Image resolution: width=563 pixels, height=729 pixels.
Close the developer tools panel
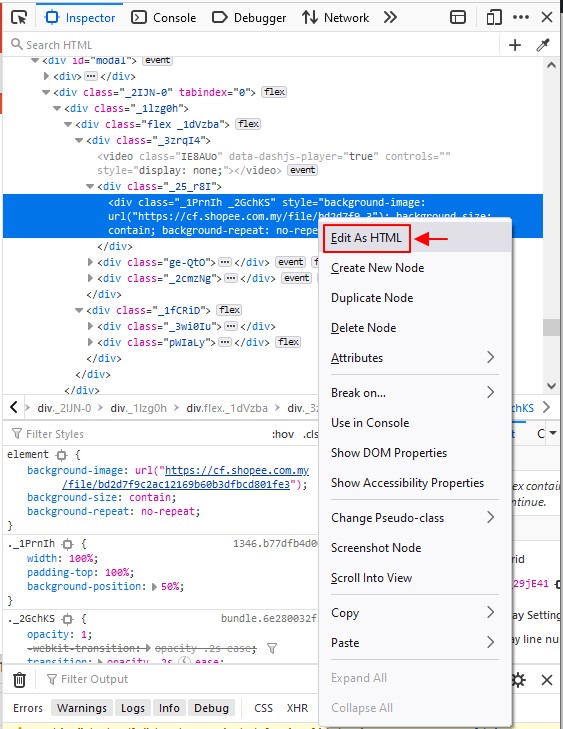[x=547, y=18]
